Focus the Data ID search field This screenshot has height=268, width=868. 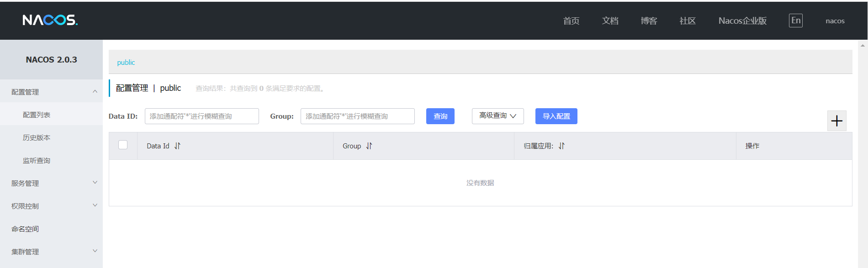coord(202,116)
